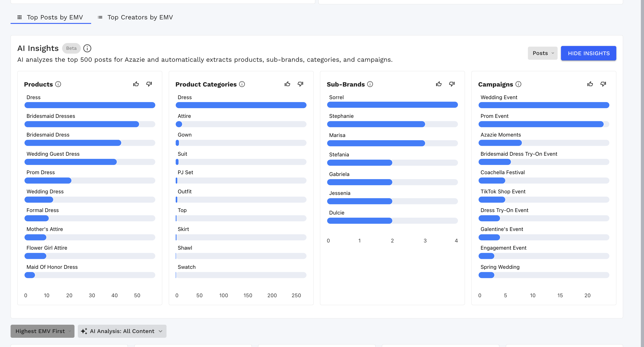Switch to Top Posts by EMV tab
Viewport: 644px width, 347px height.
point(51,17)
